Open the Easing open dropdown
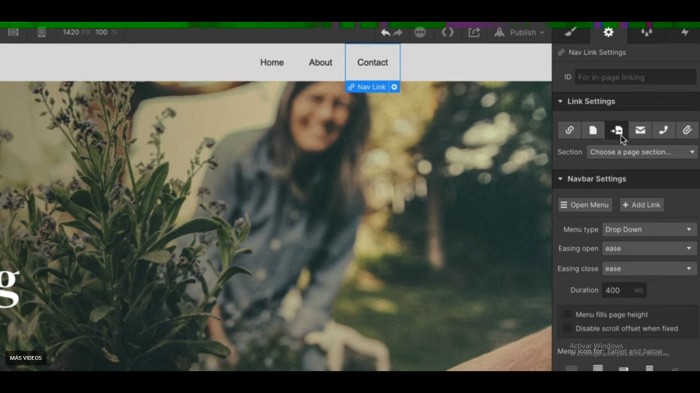The width and height of the screenshot is (700, 393). point(648,248)
